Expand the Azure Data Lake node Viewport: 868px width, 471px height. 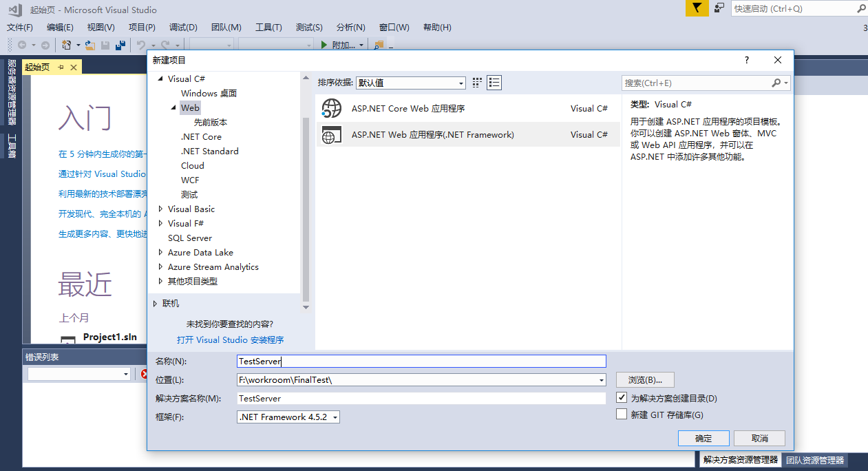161,252
